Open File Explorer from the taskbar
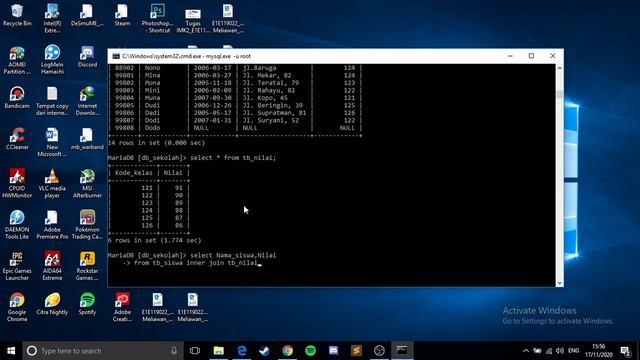This screenshot has height=360, width=640. 219,351
